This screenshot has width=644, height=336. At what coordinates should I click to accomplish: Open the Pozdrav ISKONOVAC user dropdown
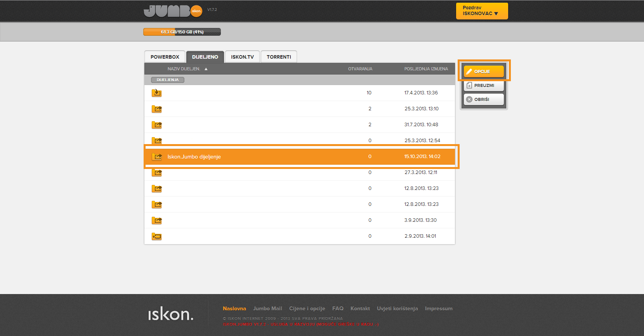[482, 11]
